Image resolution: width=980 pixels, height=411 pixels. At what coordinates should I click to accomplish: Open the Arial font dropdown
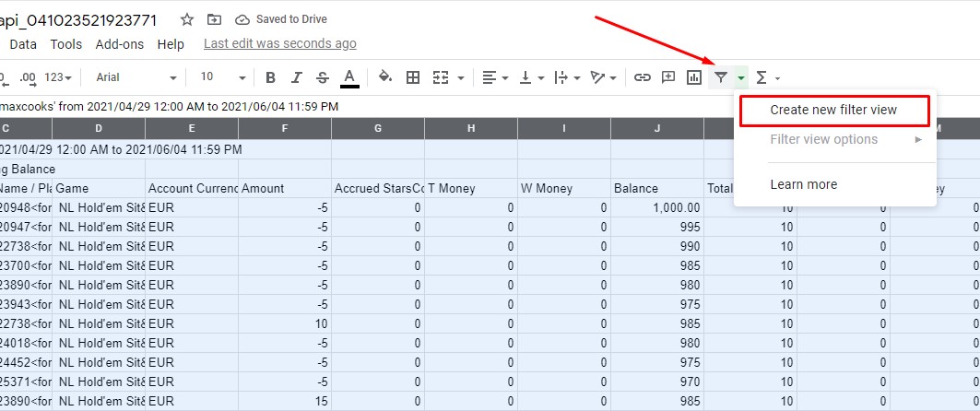pos(136,77)
